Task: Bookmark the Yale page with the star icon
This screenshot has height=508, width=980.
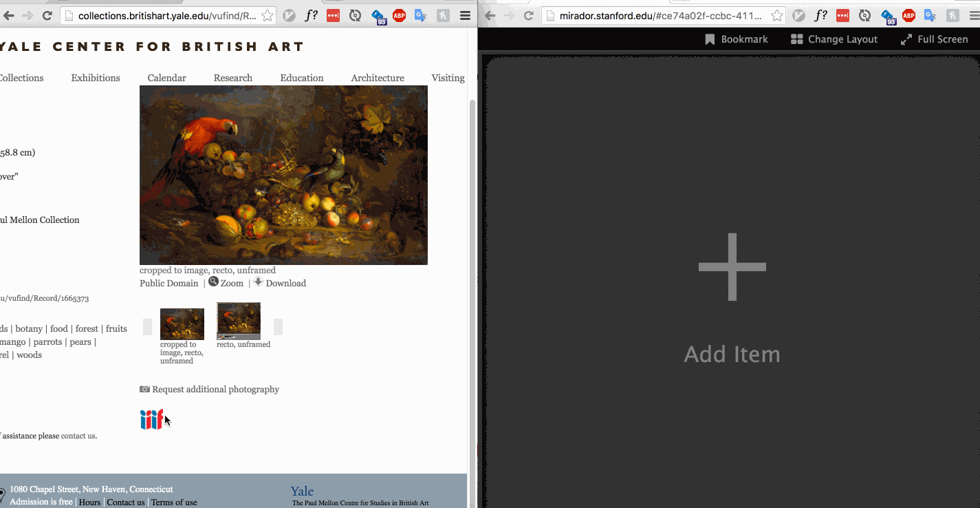Action: point(267,15)
